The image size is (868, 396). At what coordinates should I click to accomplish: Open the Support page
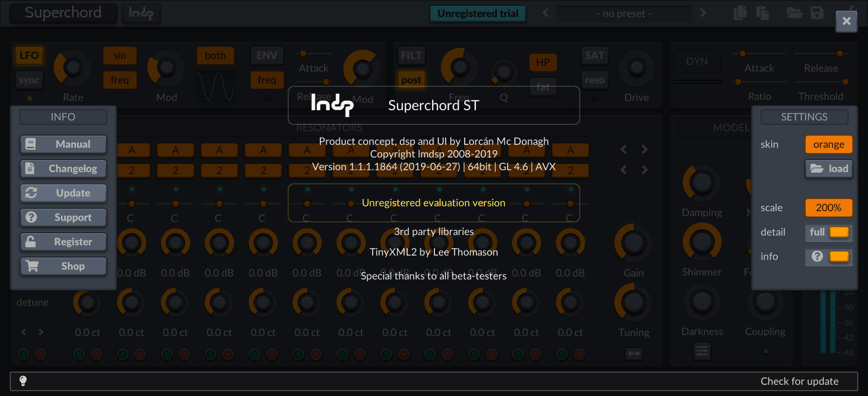point(63,218)
